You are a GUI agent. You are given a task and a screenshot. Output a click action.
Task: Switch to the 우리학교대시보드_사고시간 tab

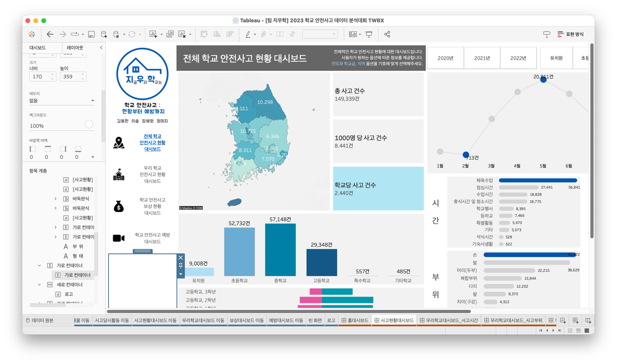pyautogui.click(x=449, y=320)
